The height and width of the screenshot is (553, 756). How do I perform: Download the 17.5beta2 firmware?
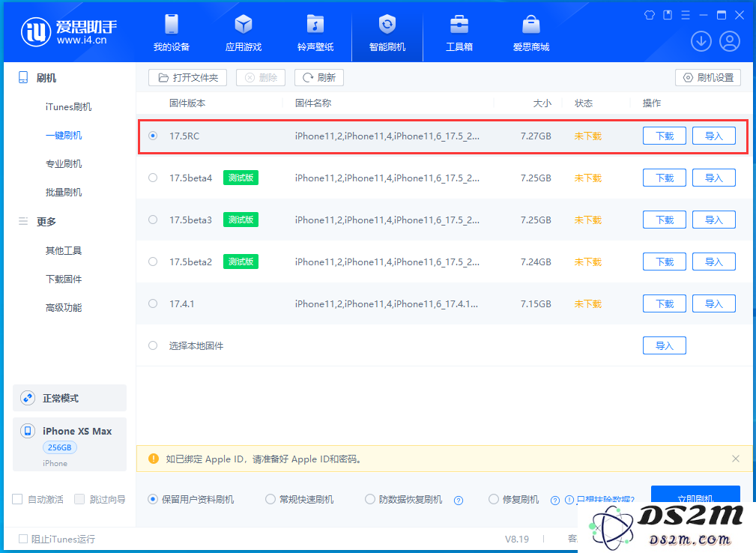665,262
